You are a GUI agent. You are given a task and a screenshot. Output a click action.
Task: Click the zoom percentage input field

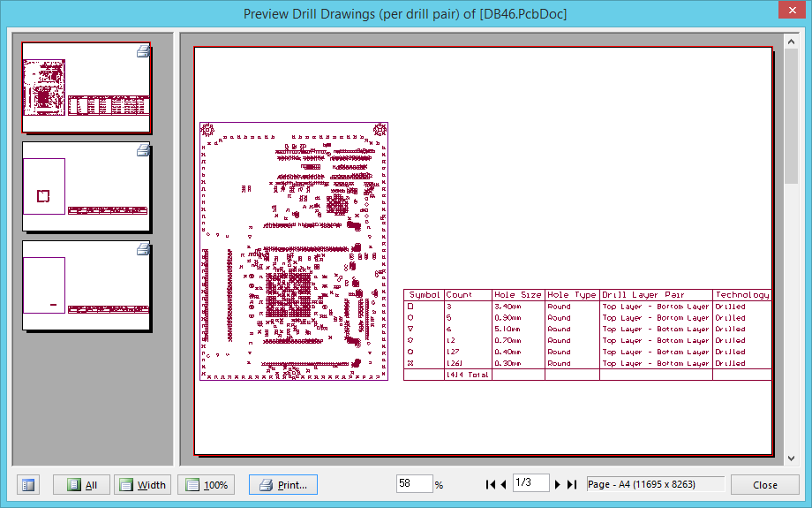(x=414, y=484)
